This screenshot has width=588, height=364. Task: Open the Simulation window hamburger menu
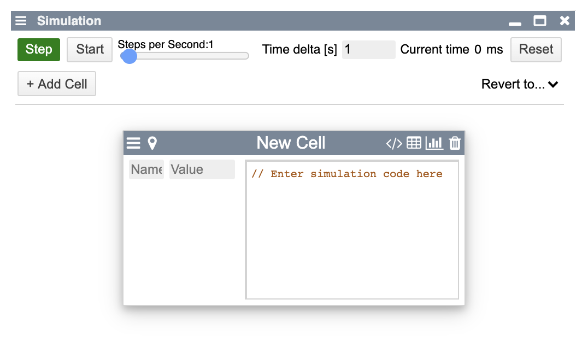click(x=21, y=21)
